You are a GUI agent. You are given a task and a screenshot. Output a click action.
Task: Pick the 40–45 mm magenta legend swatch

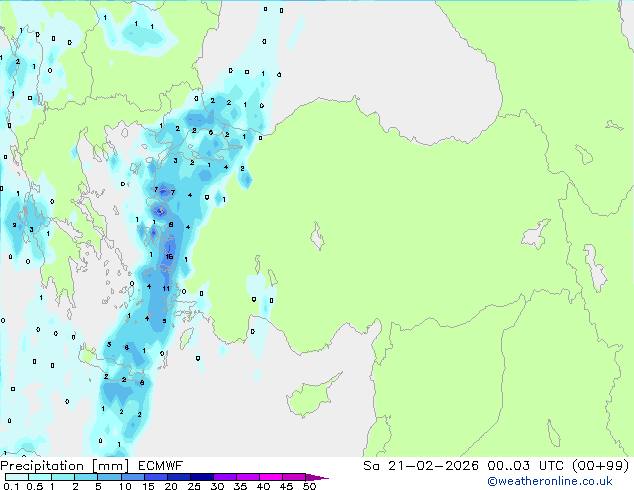pyautogui.click(x=270, y=477)
